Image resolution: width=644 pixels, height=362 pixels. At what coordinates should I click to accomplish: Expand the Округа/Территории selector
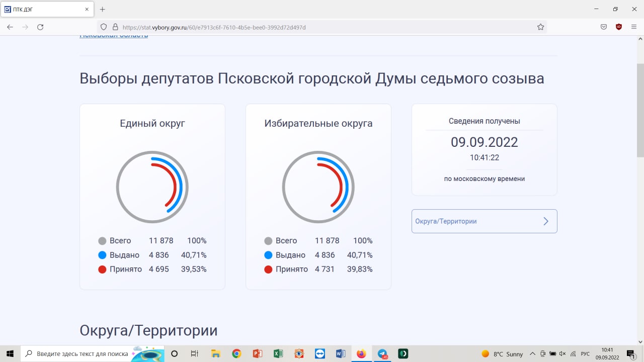pos(484,221)
